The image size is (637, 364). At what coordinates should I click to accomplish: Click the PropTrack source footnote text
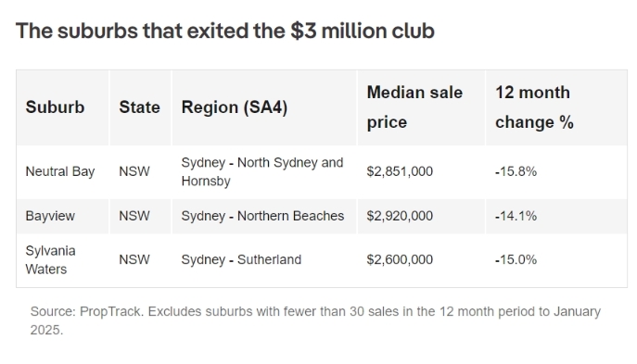(315, 320)
